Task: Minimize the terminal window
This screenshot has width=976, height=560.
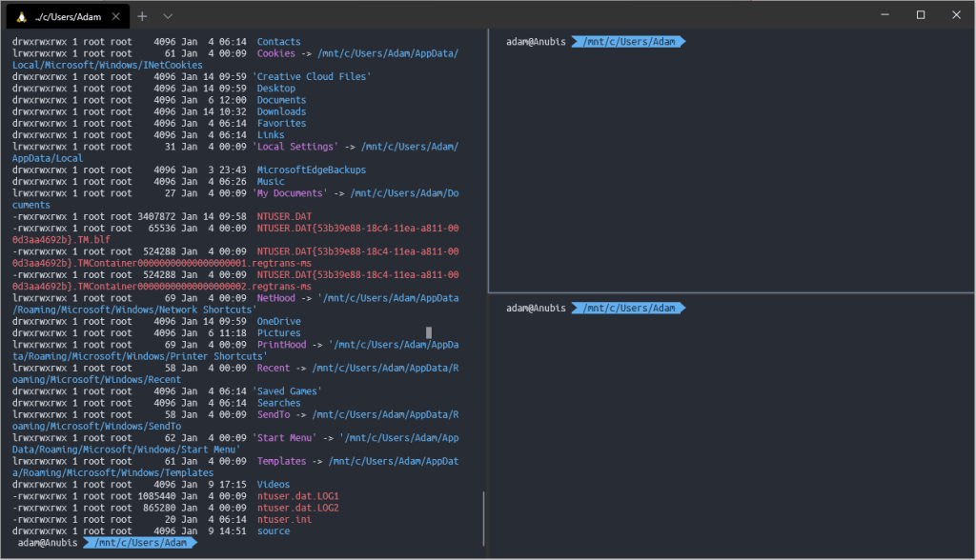Action: pos(884,14)
